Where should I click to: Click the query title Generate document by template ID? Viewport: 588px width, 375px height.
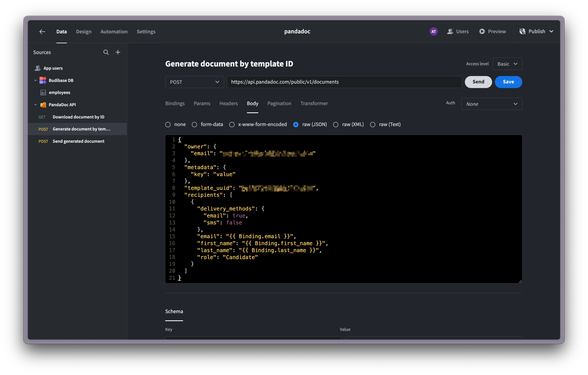(x=229, y=64)
